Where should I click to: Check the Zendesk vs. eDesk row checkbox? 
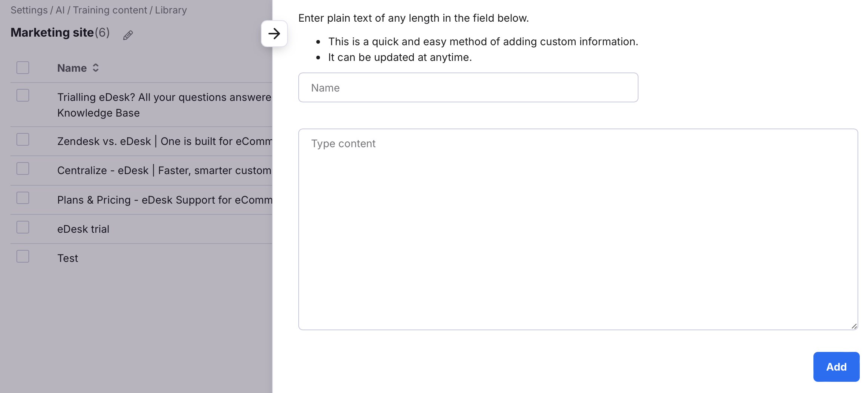[x=23, y=139]
